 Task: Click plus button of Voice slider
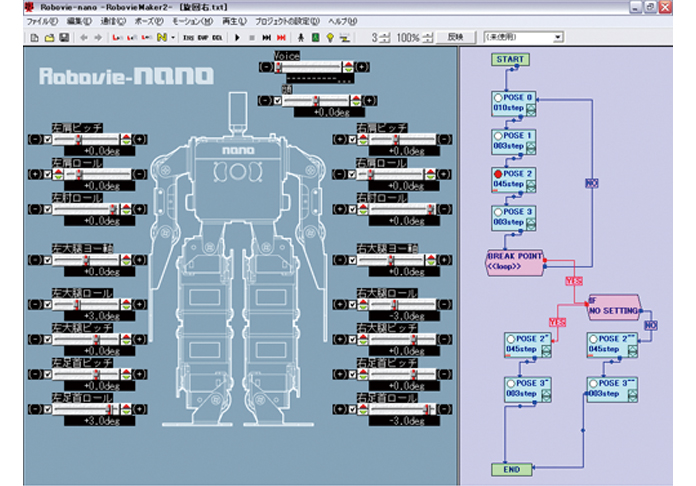(x=362, y=67)
